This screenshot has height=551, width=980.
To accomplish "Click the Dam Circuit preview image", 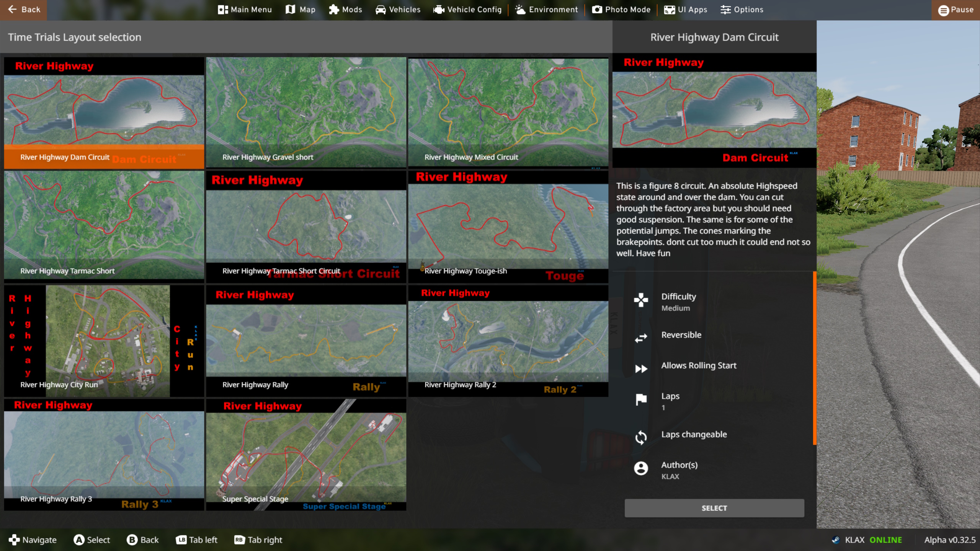I will [x=714, y=110].
